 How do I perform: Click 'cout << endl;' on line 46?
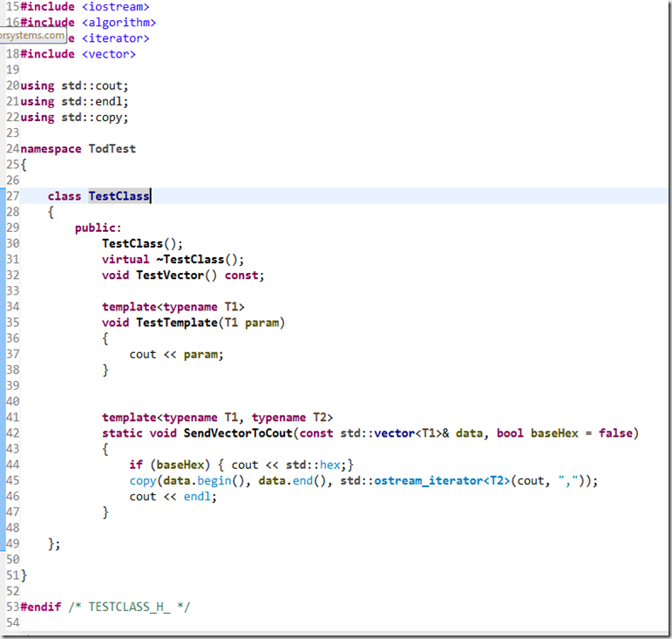[173, 496]
